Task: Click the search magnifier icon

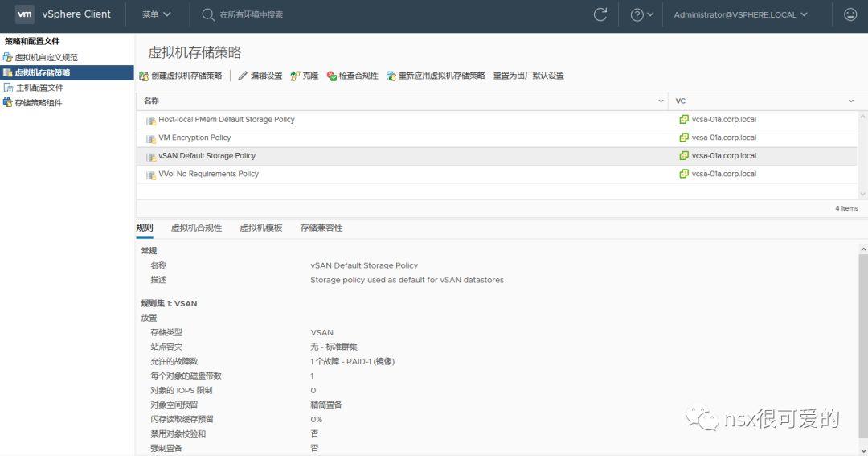Action: click(x=207, y=15)
